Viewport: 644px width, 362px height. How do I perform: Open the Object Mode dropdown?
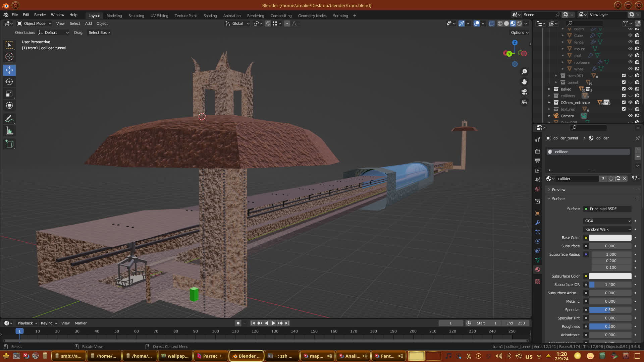(x=34, y=23)
